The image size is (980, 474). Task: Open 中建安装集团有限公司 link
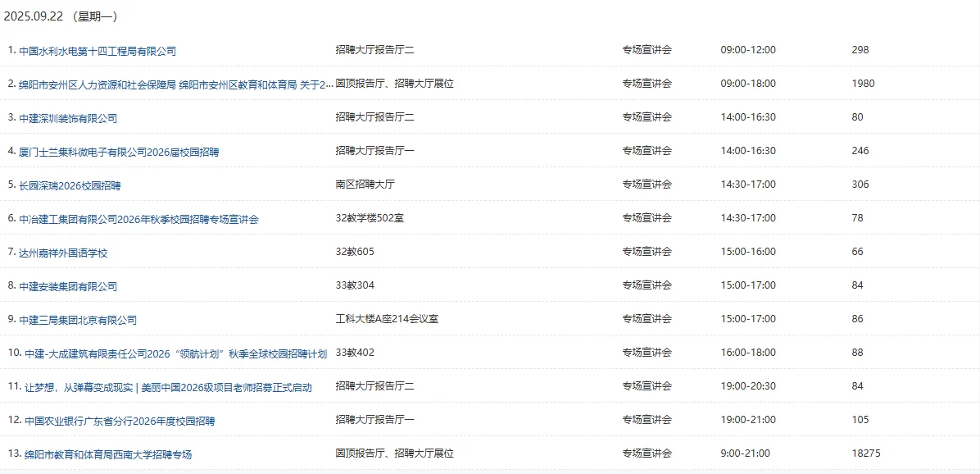coord(68,288)
